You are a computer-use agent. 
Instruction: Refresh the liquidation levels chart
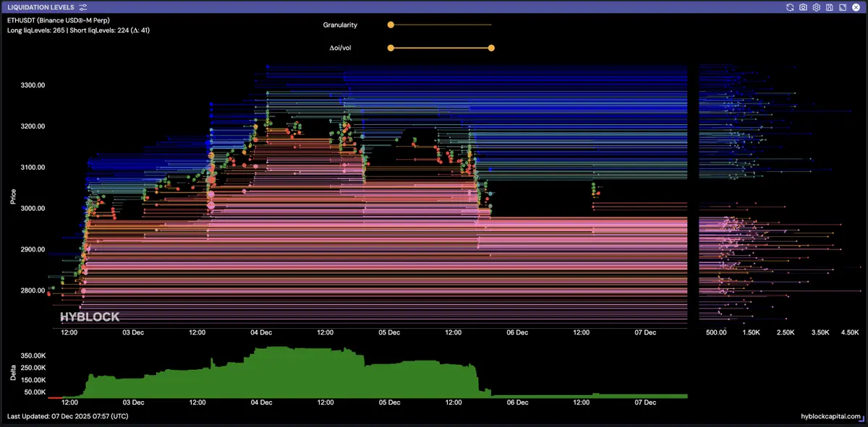[791, 7]
